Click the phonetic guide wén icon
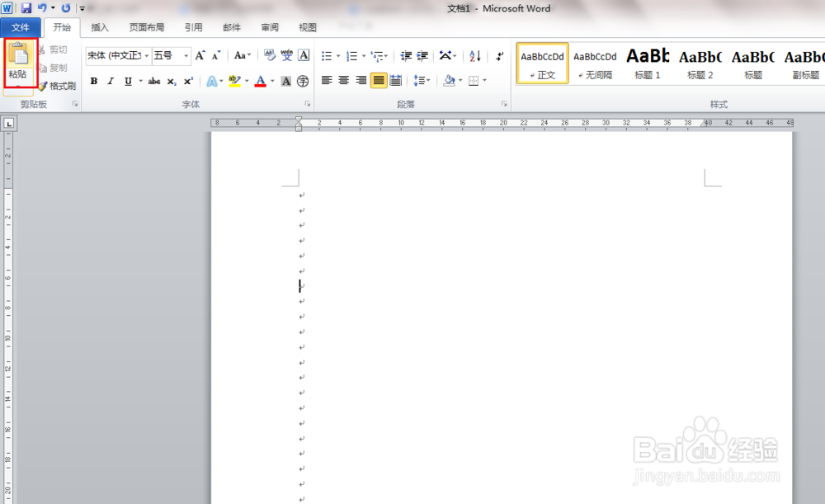Viewport: 825px width, 504px height. 287,55
